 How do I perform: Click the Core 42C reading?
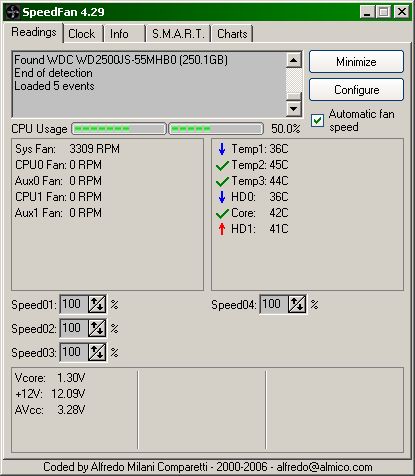260,213
